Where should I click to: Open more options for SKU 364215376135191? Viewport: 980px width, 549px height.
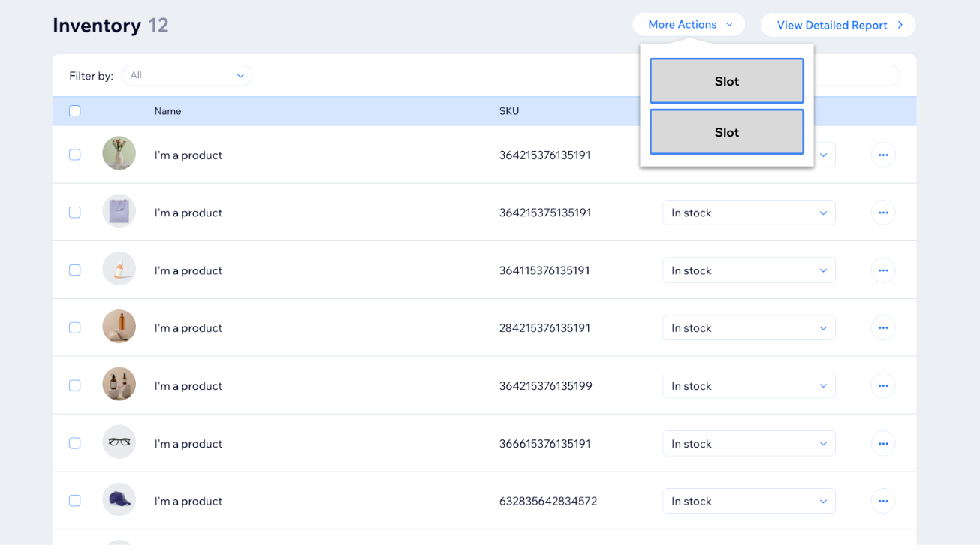click(x=883, y=155)
